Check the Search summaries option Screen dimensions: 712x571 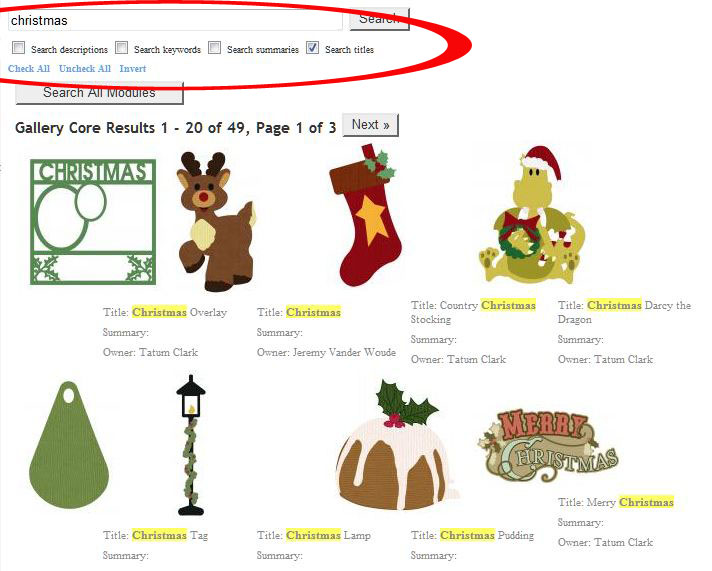(x=214, y=48)
